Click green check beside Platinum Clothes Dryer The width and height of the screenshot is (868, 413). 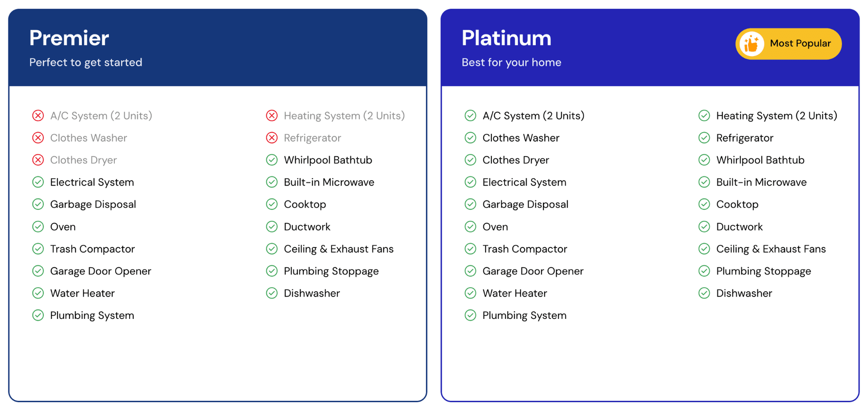(470, 160)
